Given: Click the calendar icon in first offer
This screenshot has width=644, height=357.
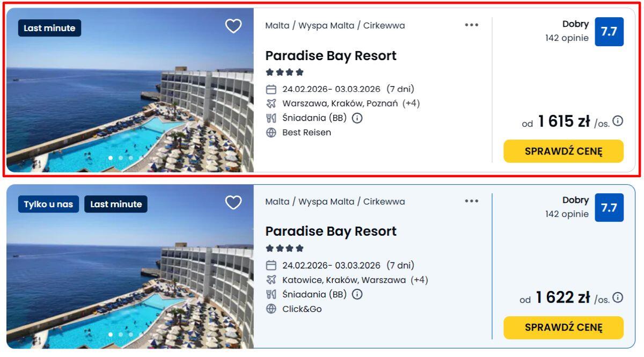Looking at the screenshot, I should click(x=271, y=90).
